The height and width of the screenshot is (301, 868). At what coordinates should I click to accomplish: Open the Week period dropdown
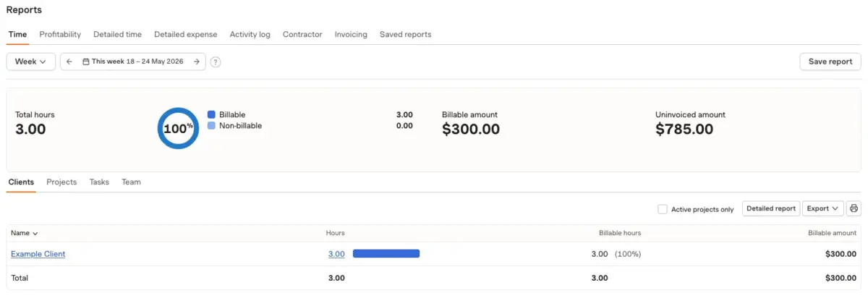click(31, 62)
